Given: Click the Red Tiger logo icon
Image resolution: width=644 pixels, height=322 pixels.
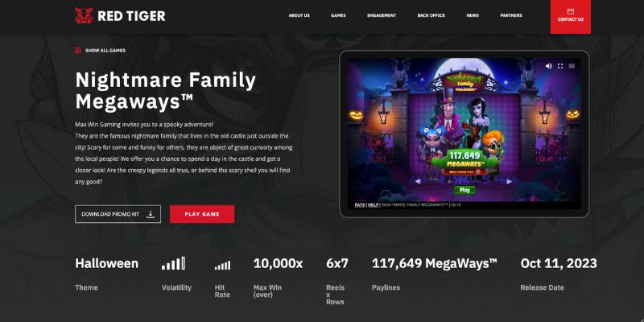Looking at the screenshot, I should pos(84,15).
